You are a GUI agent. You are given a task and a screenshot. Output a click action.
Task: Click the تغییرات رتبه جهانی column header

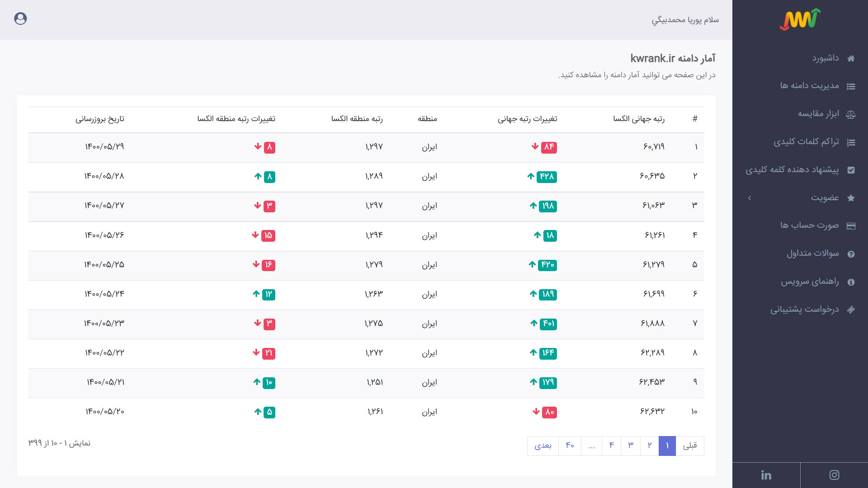pos(528,119)
